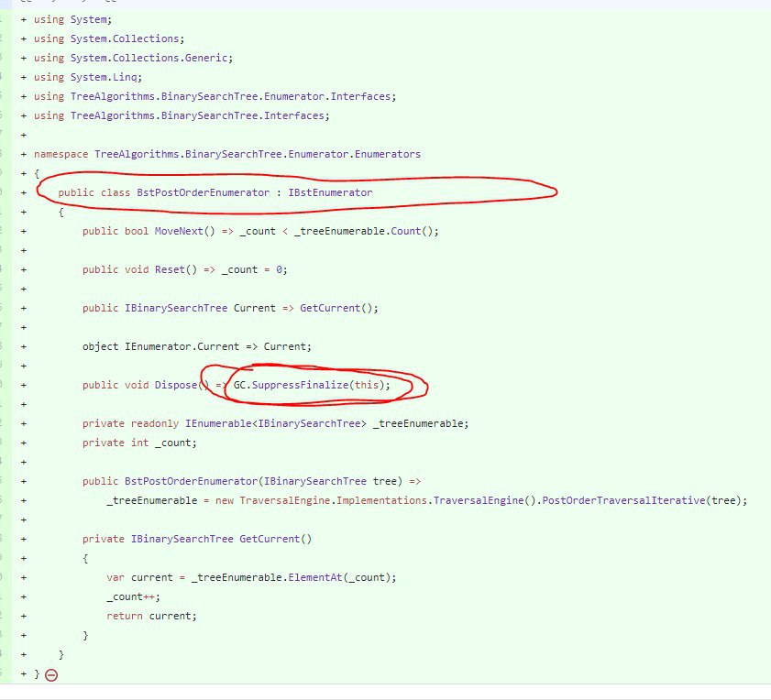Image resolution: width=771 pixels, height=700 pixels.
Task: Click the Reset() method line
Action: coord(185,270)
